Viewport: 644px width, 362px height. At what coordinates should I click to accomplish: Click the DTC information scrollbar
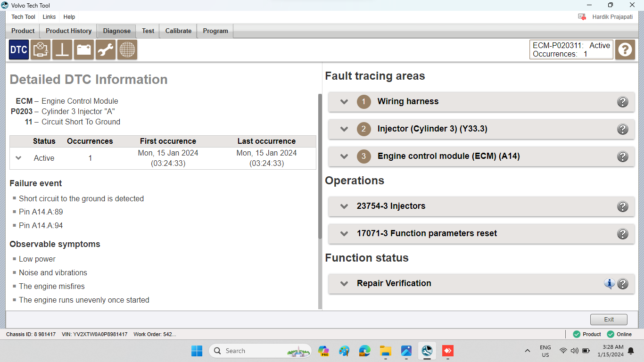(320, 166)
